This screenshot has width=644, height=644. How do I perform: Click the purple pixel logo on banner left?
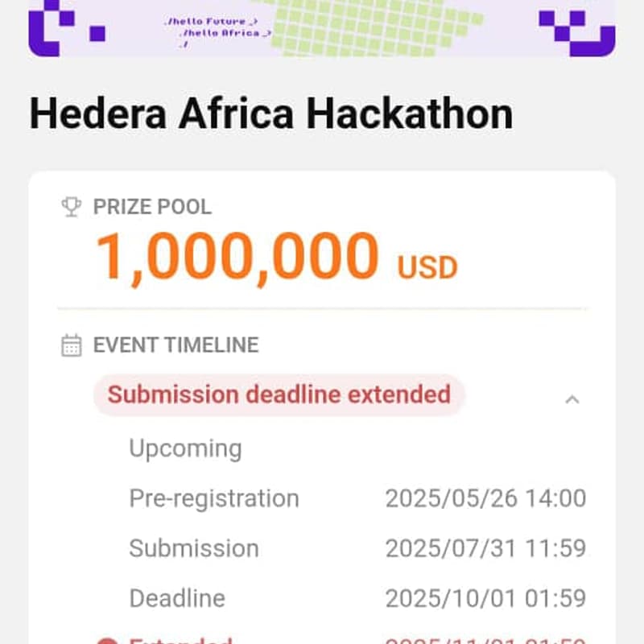(x=63, y=26)
